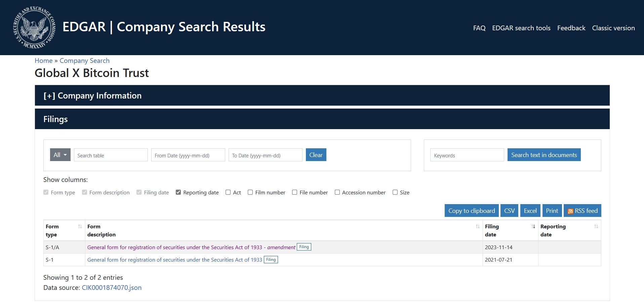Open the S-1/A amendment form description link
644x306 pixels.
(x=191, y=247)
